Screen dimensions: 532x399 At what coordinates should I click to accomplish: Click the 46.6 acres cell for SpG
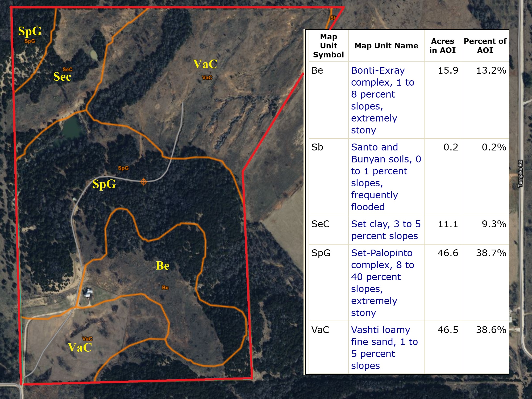[x=448, y=253]
